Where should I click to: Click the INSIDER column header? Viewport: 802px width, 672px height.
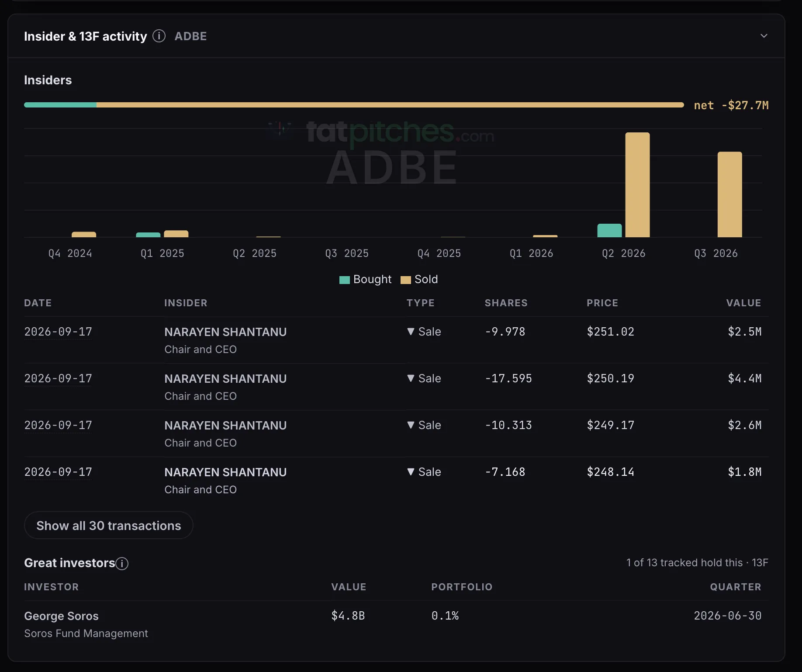[x=186, y=303]
